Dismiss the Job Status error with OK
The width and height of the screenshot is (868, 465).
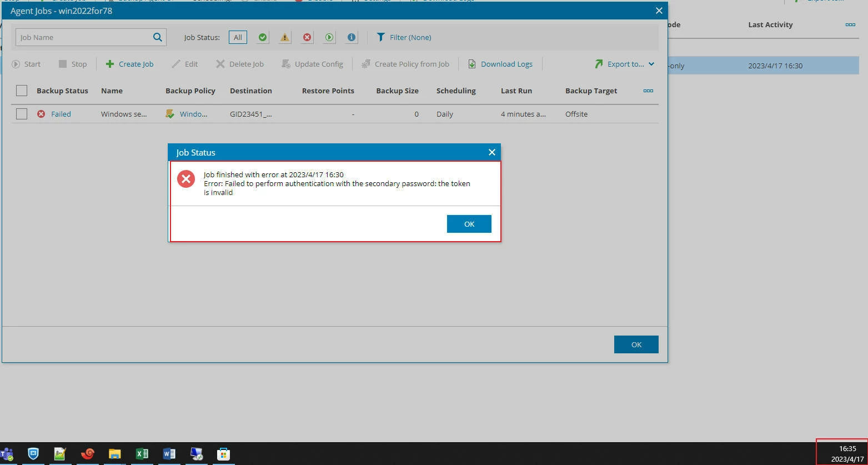click(469, 223)
